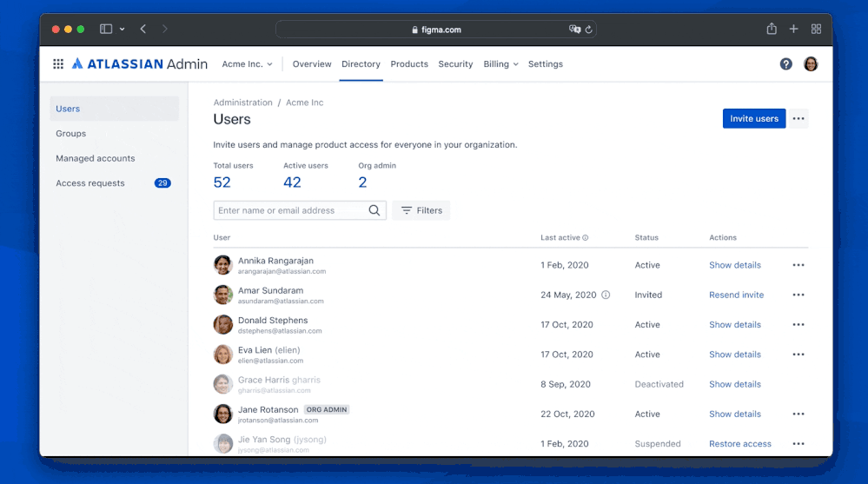Reload the page with refresh icon

(588, 30)
